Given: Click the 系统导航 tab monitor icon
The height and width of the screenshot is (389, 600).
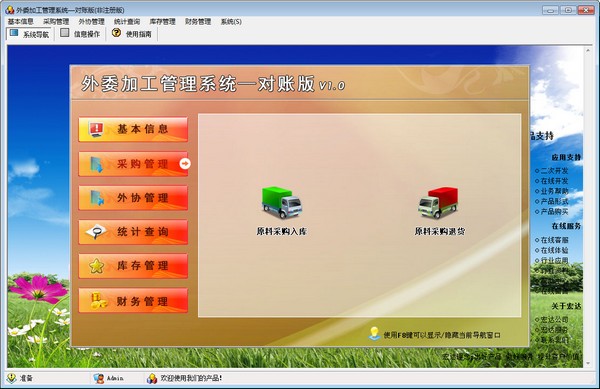Looking at the screenshot, I should (x=14, y=33).
